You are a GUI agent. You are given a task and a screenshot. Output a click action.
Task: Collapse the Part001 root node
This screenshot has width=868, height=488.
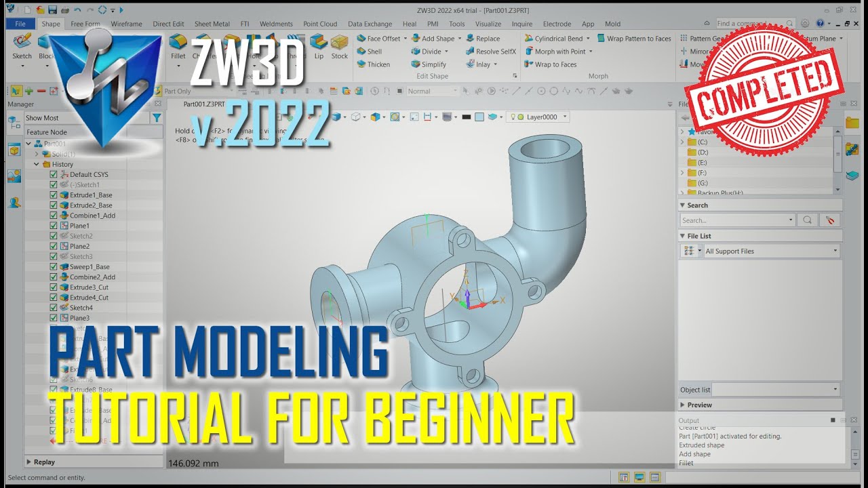tap(28, 144)
